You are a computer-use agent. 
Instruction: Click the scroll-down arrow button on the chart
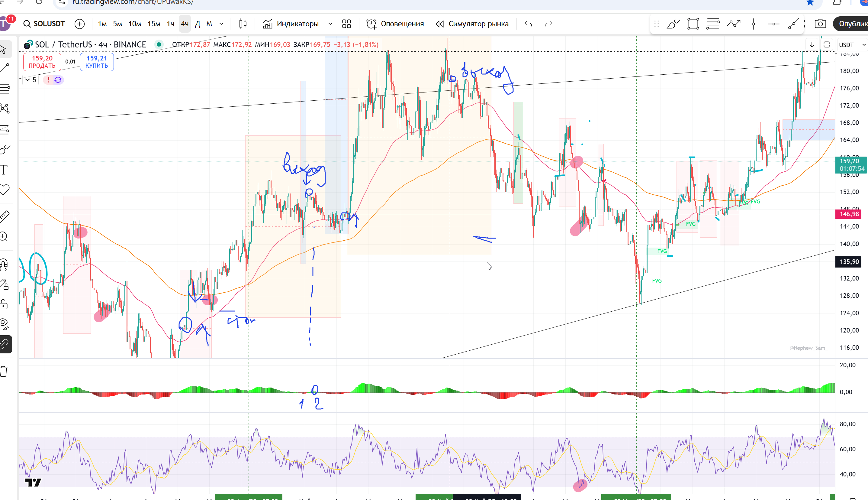coord(812,45)
